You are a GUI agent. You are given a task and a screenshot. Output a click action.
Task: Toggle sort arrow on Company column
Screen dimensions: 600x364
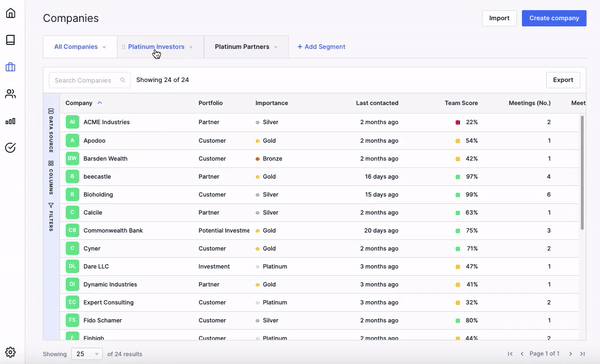pos(100,103)
